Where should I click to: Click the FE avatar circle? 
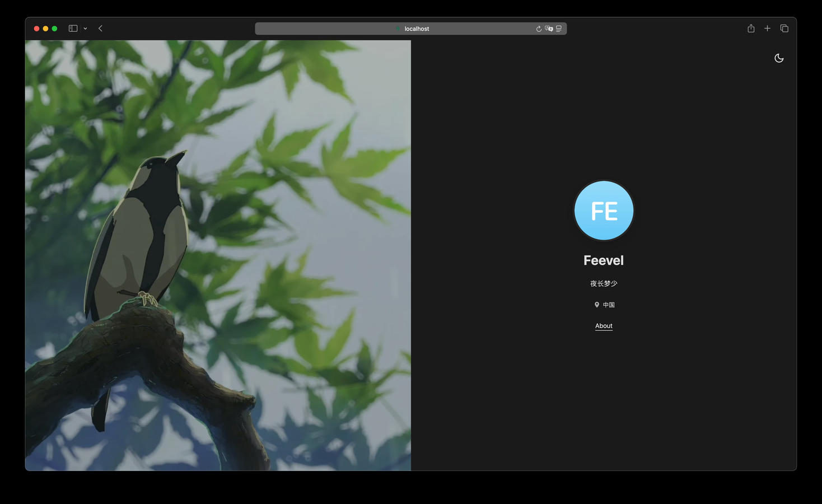(x=604, y=211)
